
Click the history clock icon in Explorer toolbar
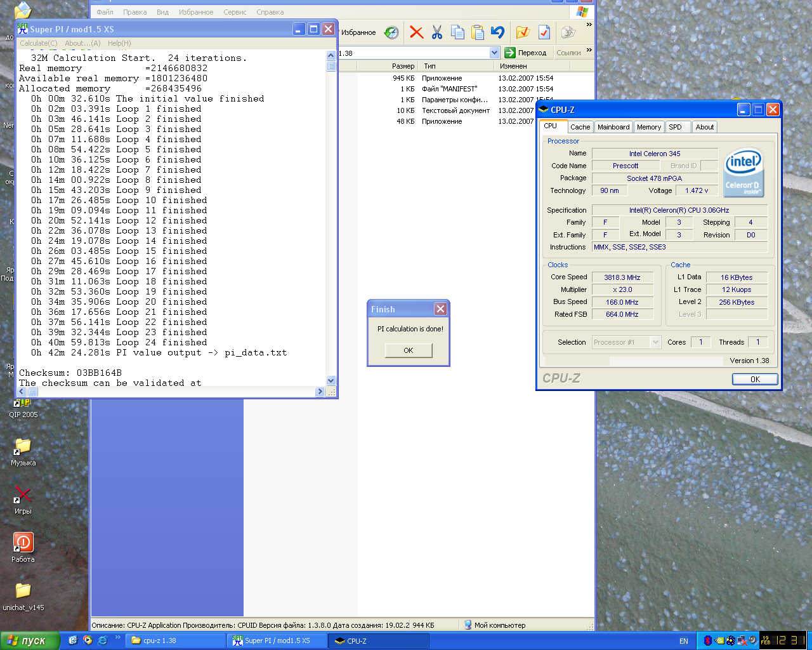pyautogui.click(x=391, y=32)
